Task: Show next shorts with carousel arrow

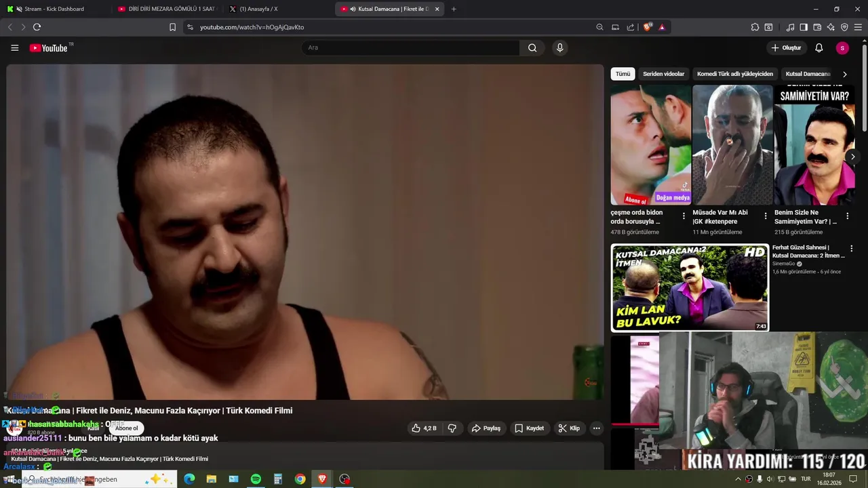Action: tap(852, 157)
